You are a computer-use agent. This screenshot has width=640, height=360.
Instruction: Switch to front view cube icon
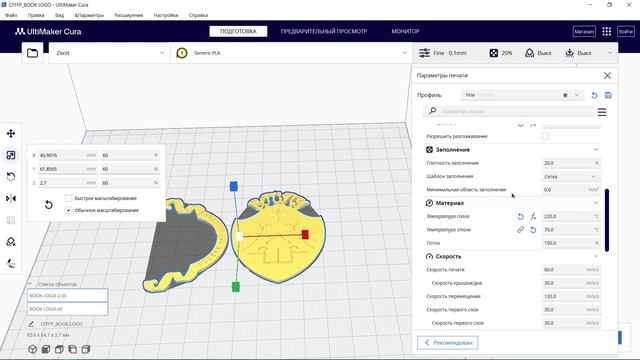click(46, 349)
